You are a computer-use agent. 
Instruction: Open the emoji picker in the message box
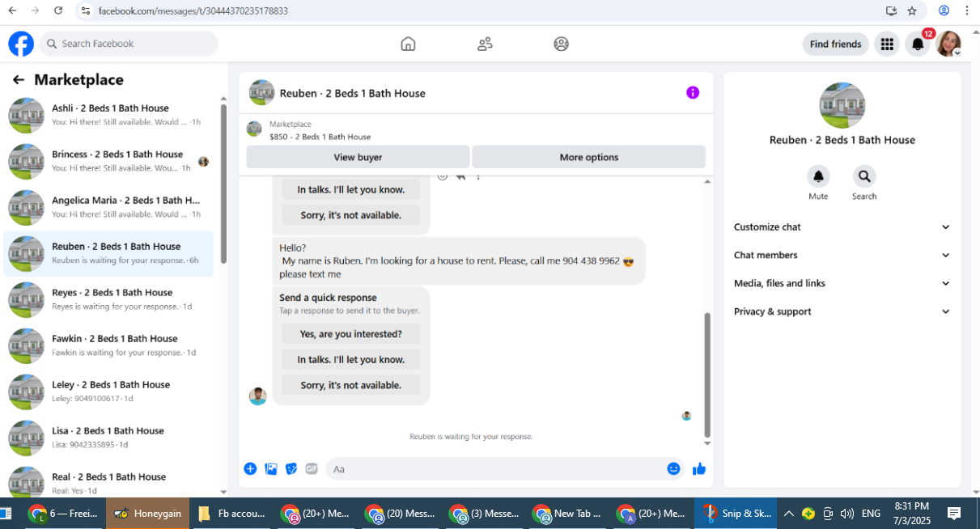[673, 468]
